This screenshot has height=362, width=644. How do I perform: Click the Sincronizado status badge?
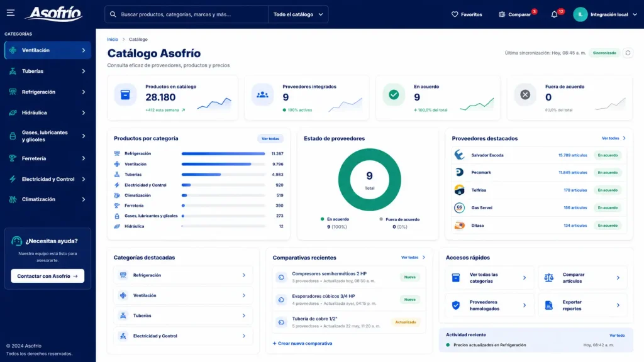click(x=604, y=53)
